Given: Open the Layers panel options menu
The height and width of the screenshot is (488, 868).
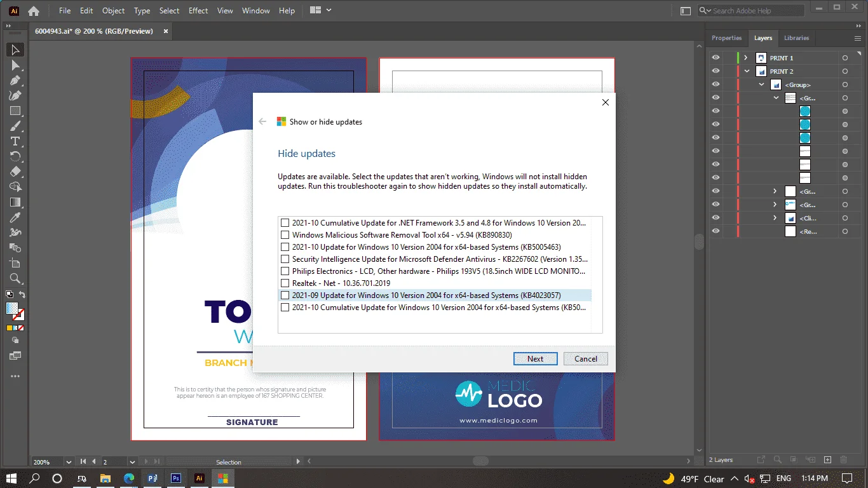Looking at the screenshot, I should click(x=857, y=38).
